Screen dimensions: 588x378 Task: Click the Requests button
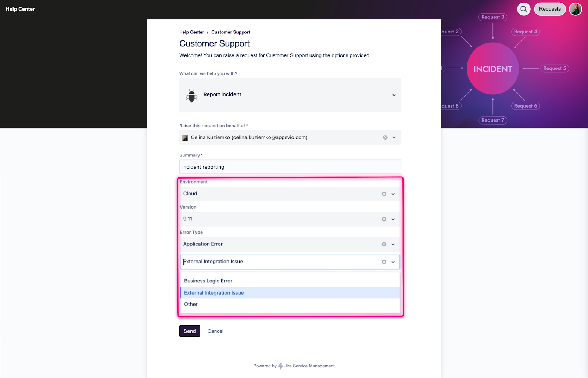click(x=549, y=9)
